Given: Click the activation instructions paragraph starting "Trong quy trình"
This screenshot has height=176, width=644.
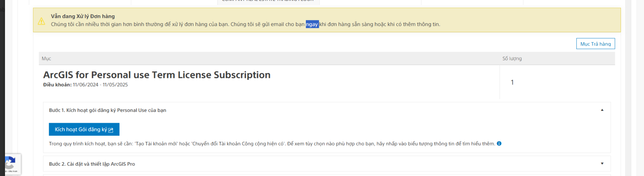Looking at the screenshot, I should tap(272, 144).
